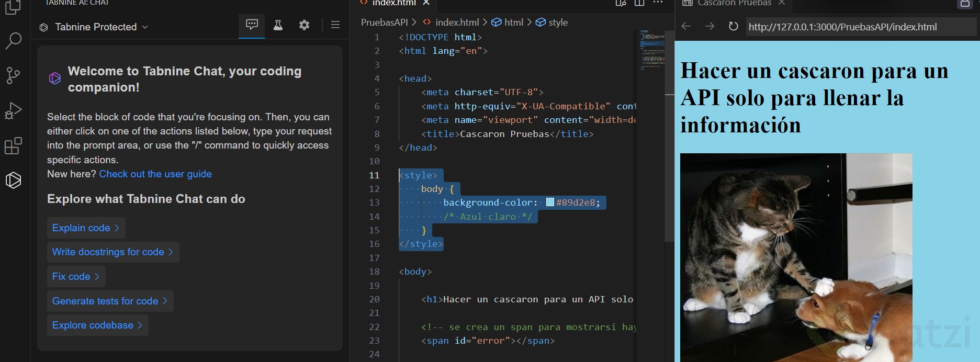Screen dimensions: 980x362
Task: Open the Source Control view
Action: coord(13,75)
